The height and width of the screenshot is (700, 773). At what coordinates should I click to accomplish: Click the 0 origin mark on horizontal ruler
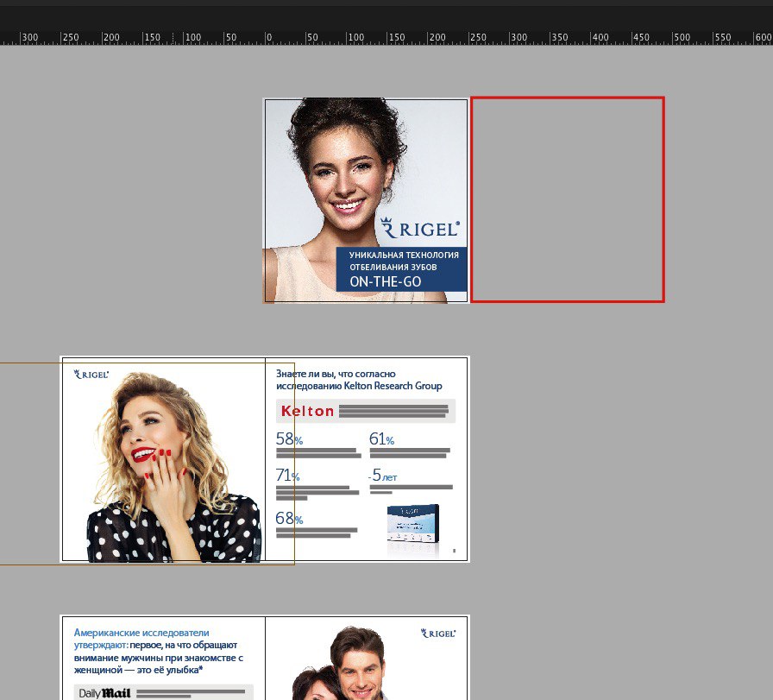[x=268, y=37]
